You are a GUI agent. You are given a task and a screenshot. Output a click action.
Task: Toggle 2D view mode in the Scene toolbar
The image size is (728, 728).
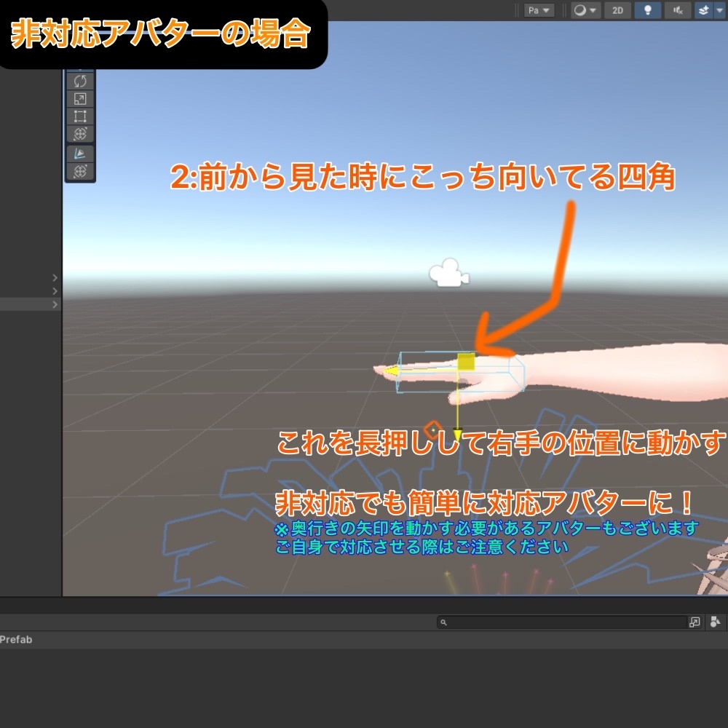620,9
